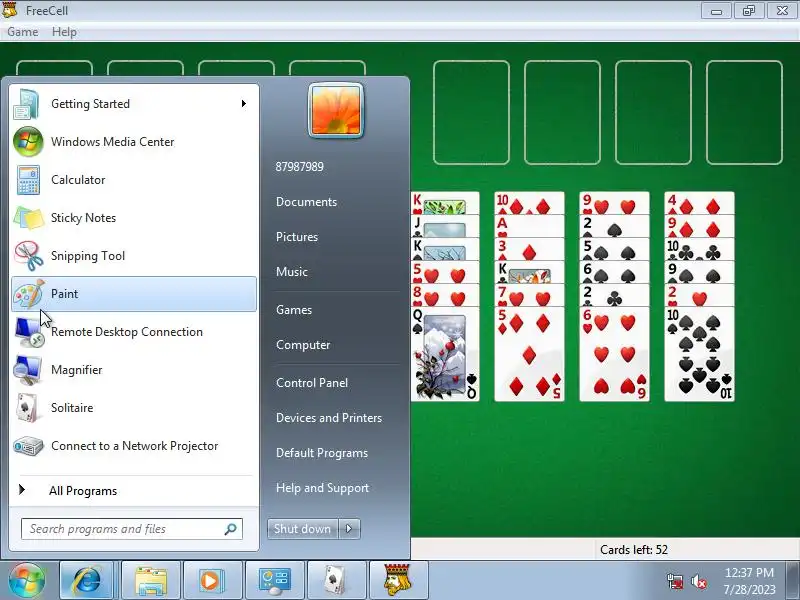Select the 10 of spades card
Screen dimensions: 800x600
pos(699,354)
